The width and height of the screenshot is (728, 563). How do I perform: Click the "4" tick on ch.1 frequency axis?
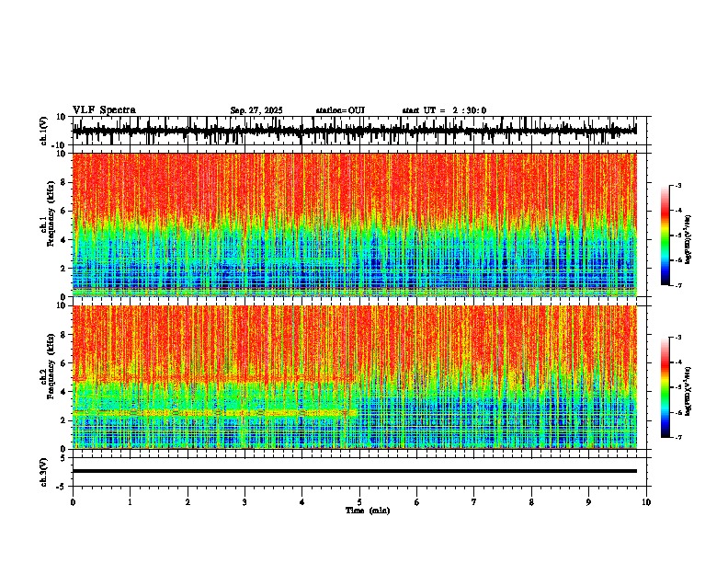pyautogui.click(x=64, y=240)
